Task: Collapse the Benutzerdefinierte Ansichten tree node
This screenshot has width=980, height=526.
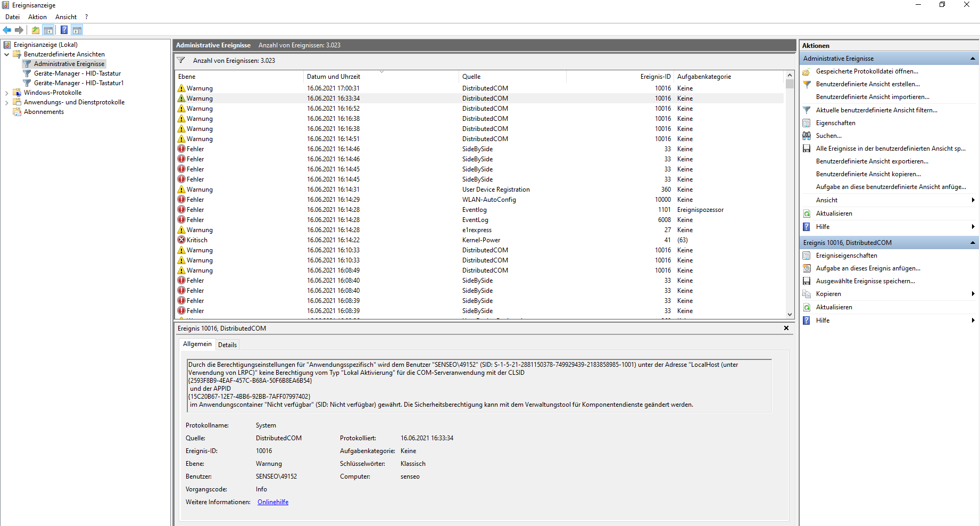Action: 6,54
